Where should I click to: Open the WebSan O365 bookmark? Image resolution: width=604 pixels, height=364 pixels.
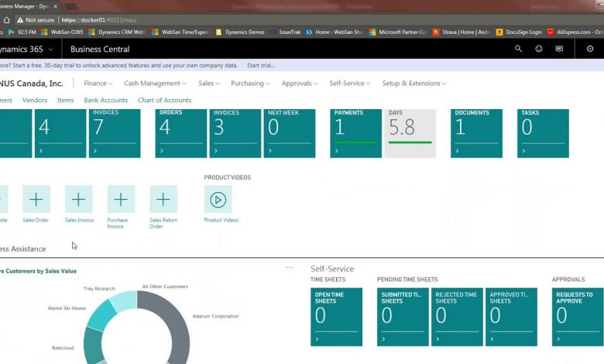[x=62, y=32]
